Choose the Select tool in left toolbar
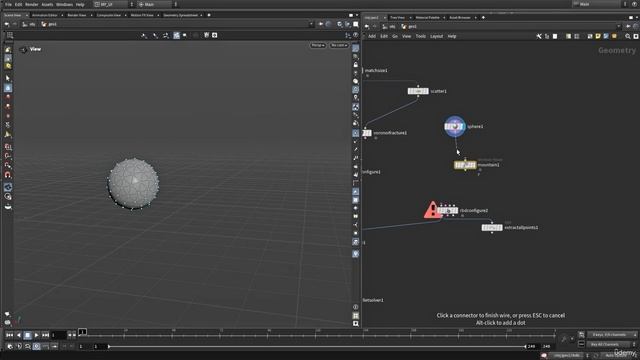The width and height of the screenshot is (640, 360). (8, 78)
